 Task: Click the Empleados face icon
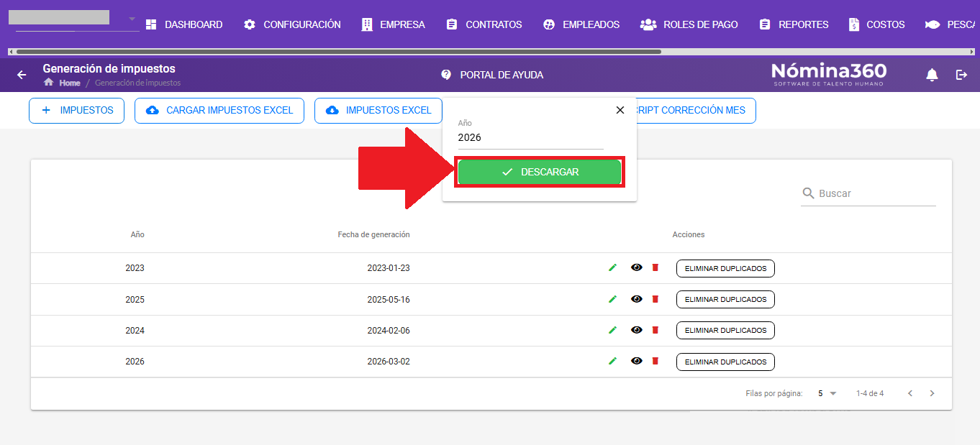549,24
